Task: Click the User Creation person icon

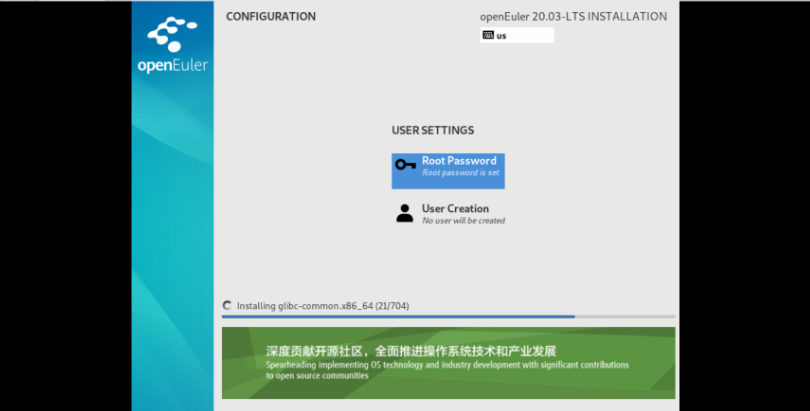Action: tap(405, 213)
